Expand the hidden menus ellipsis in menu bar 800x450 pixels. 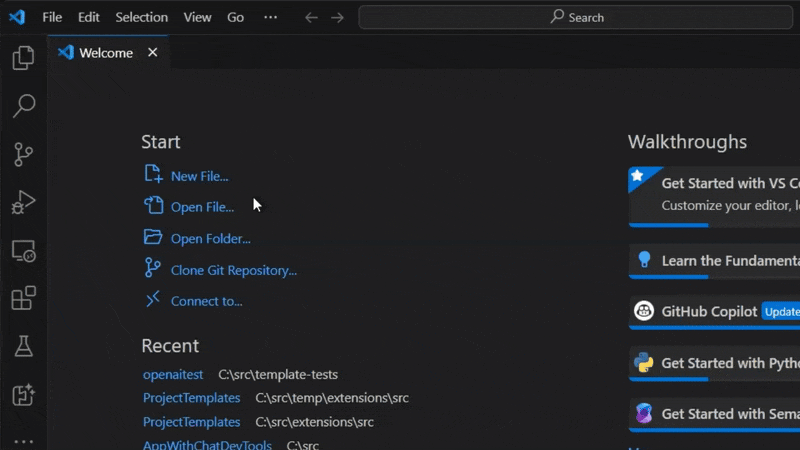[271, 17]
